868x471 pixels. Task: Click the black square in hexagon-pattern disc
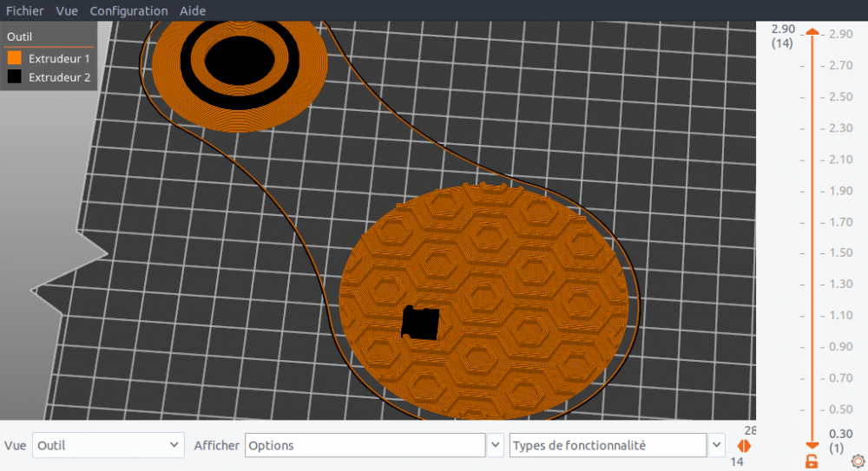pyautogui.click(x=420, y=324)
